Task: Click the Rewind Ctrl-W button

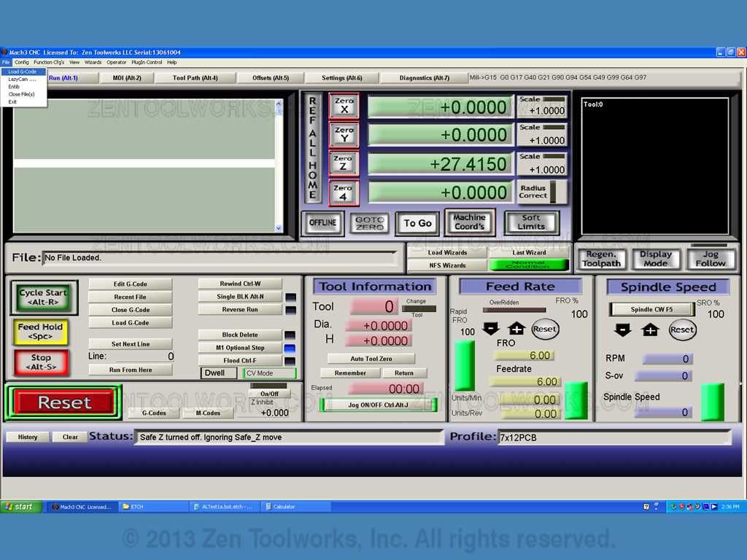Action: [x=240, y=284]
